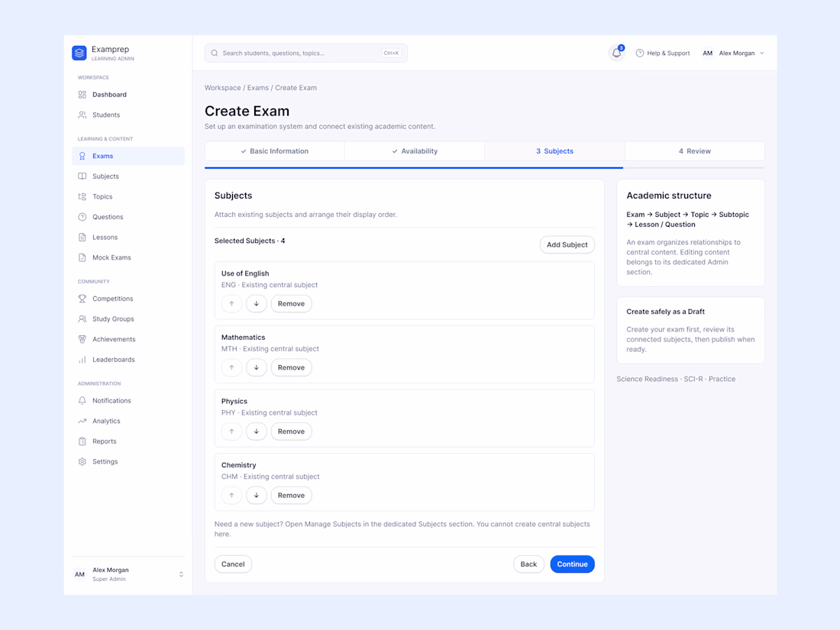Screen dimensions: 840x630
Task: Focus the search students, questions, topics field
Action: [306, 53]
